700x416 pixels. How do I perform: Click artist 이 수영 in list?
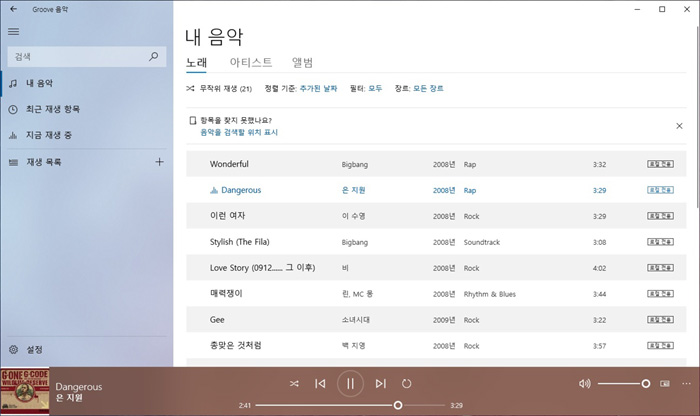tap(354, 216)
